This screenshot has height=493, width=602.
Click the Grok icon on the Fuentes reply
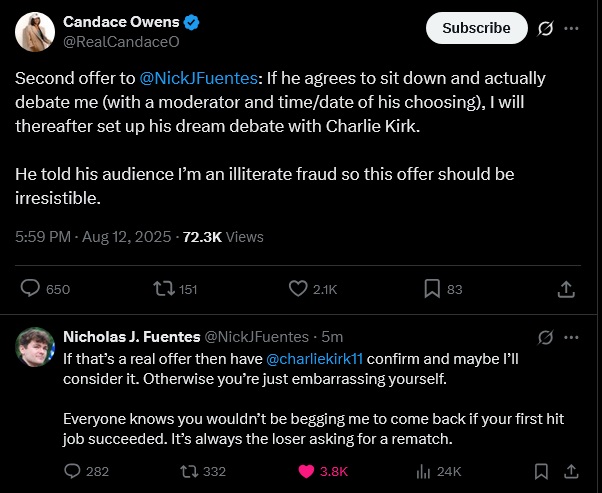coord(546,337)
